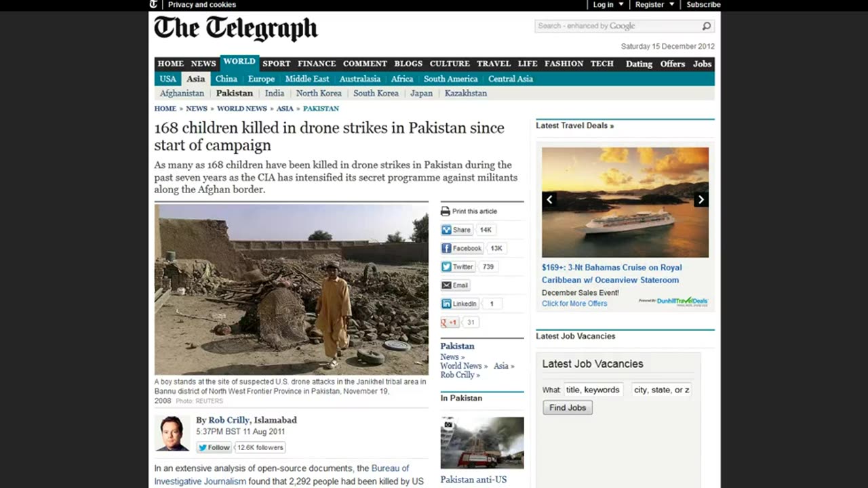
Task: Open the BLOGS menu item
Action: click(x=408, y=64)
